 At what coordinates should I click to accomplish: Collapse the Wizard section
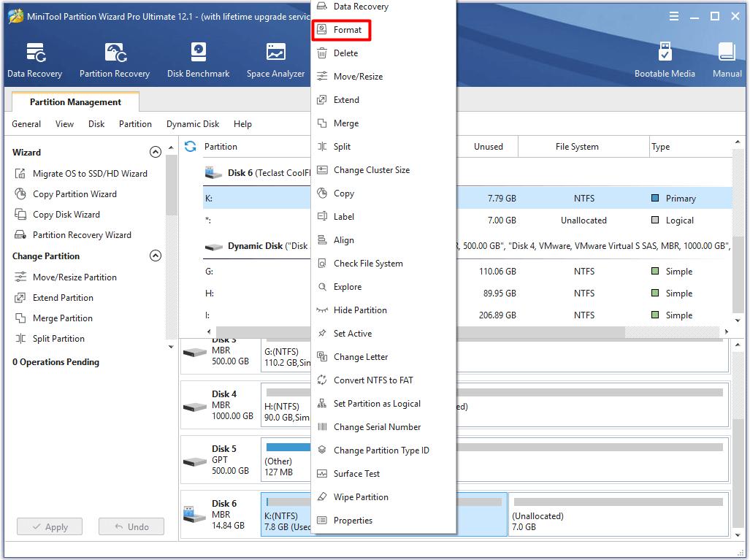(155, 153)
